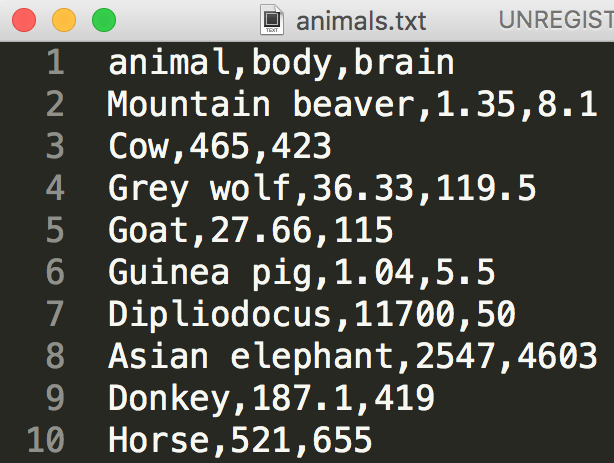Click the Mountain beaver line of text

click(352, 105)
